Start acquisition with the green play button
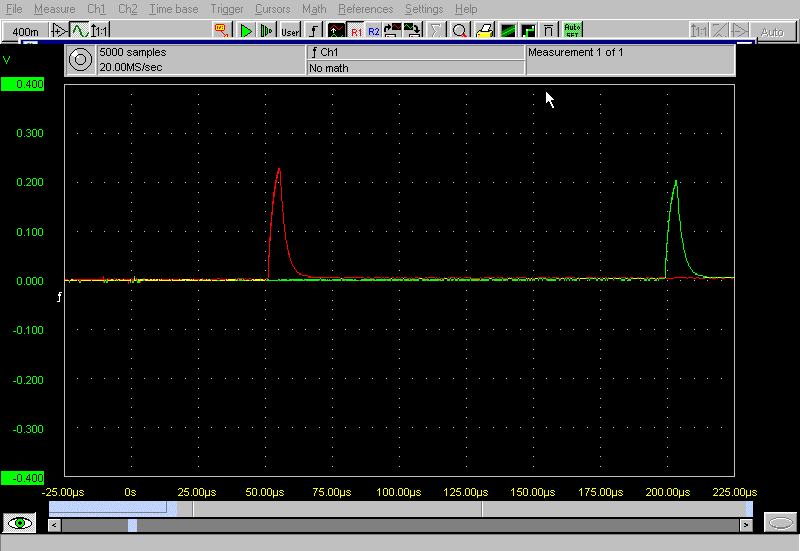This screenshot has height=551, width=800. [x=247, y=31]
